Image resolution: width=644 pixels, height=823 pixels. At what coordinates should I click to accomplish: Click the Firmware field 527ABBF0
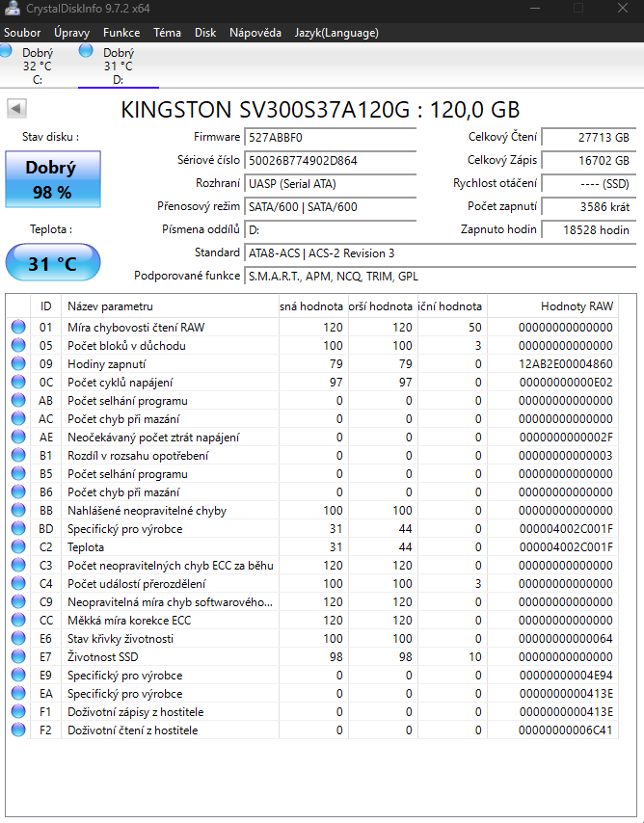(x=330, y=138)
